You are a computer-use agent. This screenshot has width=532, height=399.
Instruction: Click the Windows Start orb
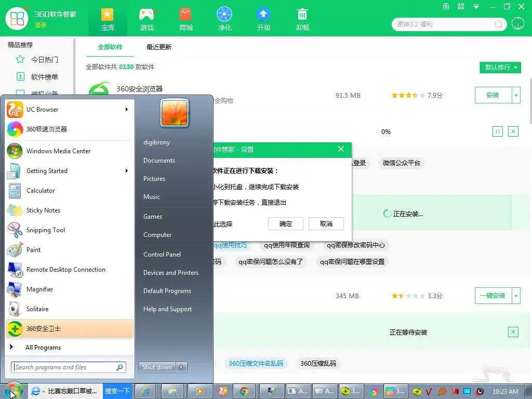coord(13,391)
